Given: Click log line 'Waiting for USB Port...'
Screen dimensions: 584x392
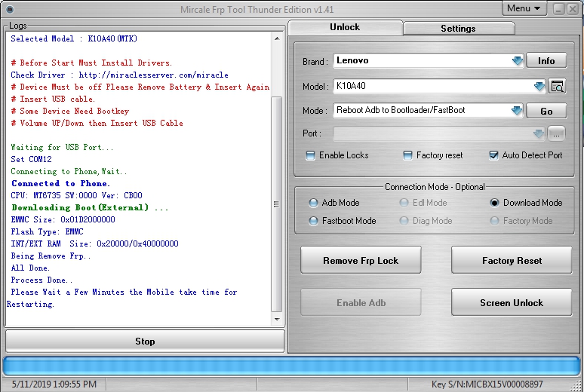Looking at the screenshot, I should (62, 148).
